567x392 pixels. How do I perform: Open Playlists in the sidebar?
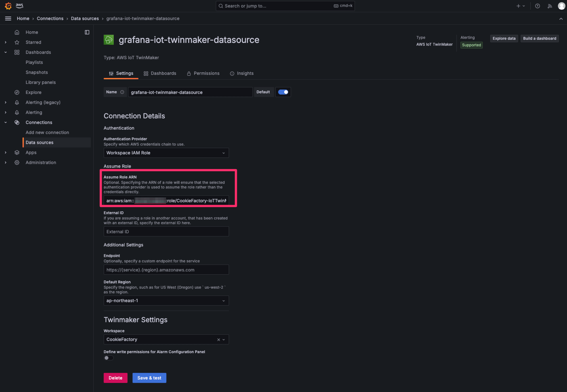34,62
